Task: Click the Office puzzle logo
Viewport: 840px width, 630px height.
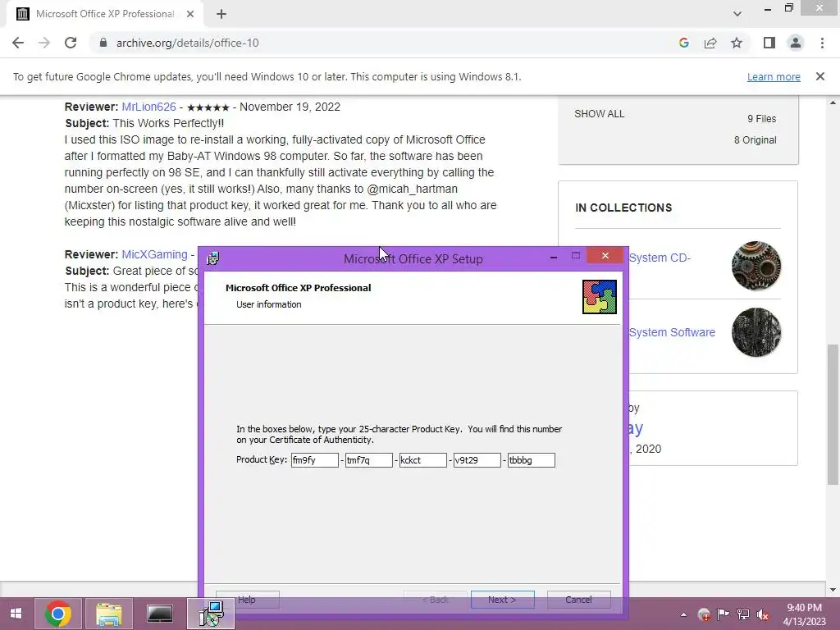Action: 599,297
